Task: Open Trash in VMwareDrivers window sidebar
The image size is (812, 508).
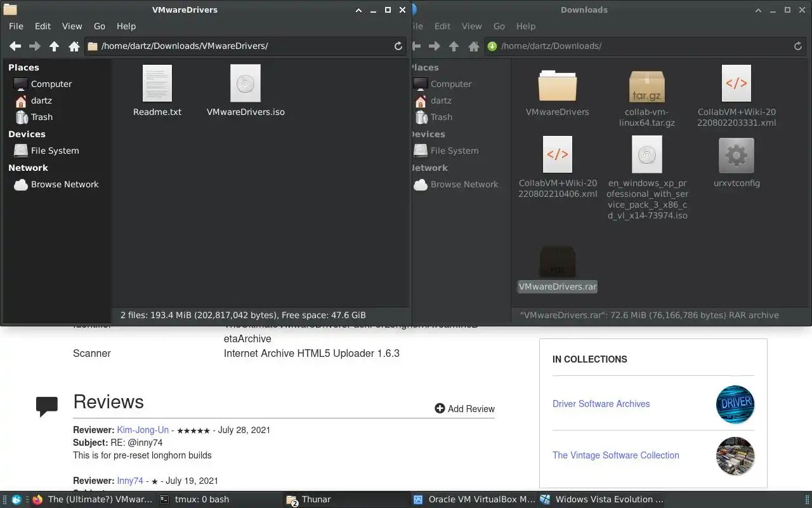Action: [42, 117]
